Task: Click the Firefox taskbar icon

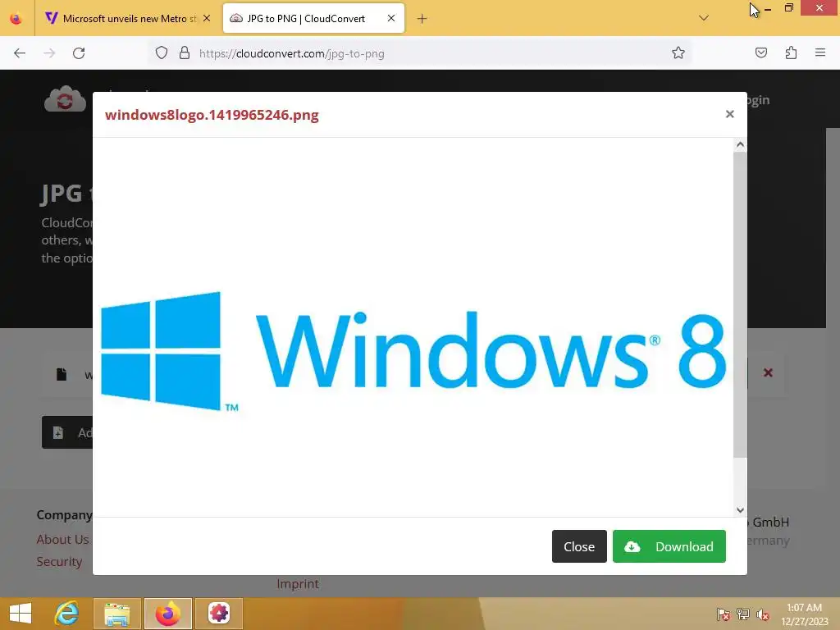Action: pos(167,614)
